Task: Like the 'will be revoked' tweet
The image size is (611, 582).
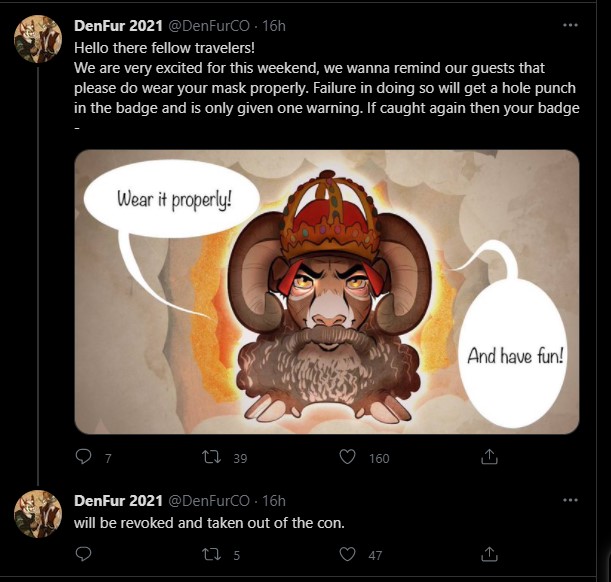Action: click(348, 553)
